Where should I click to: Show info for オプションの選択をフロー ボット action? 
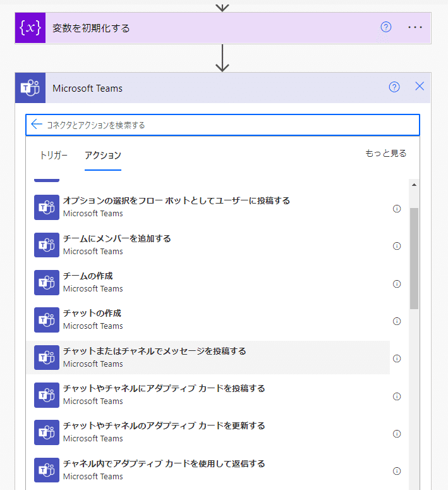397,209
